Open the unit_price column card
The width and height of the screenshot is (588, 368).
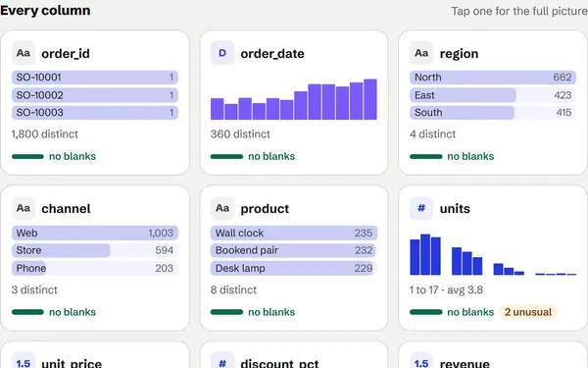click(x=95, y=354)
